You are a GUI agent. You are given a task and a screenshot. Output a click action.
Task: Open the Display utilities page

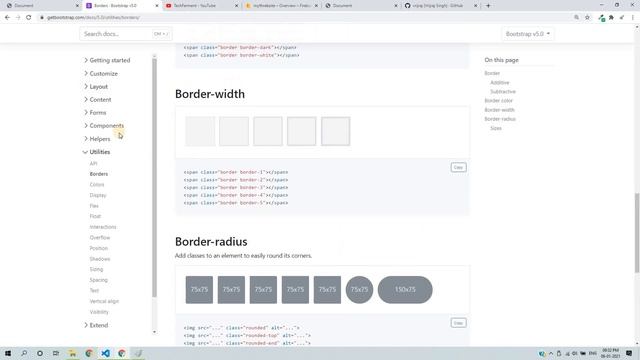click(98, 195)
